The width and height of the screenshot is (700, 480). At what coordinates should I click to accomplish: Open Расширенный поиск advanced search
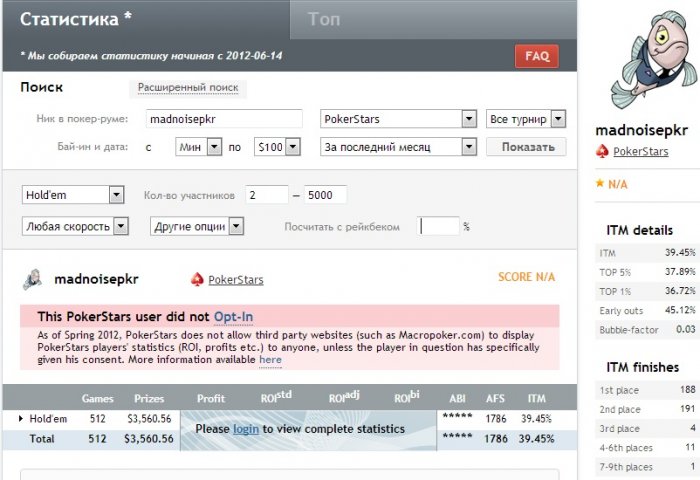(x=188, y=88)
